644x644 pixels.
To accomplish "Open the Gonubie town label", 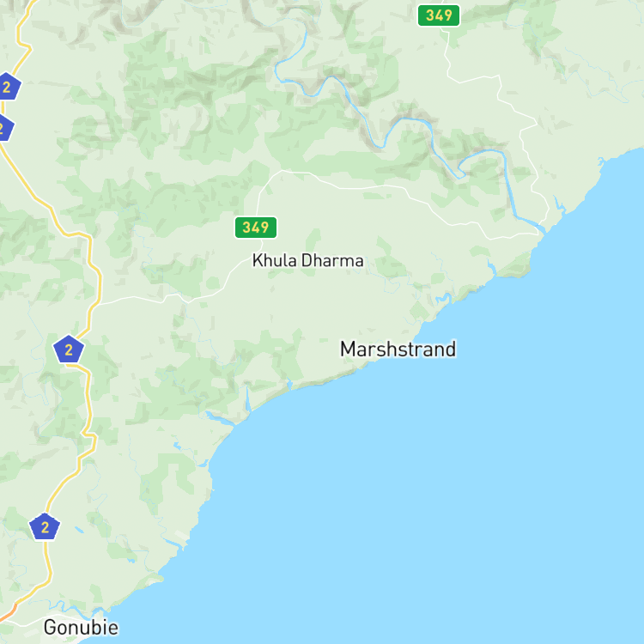I will point(81,628).
